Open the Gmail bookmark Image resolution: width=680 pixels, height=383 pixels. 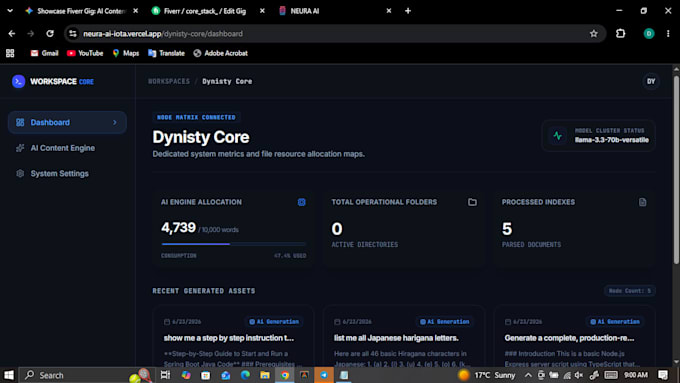pos(44,53)
